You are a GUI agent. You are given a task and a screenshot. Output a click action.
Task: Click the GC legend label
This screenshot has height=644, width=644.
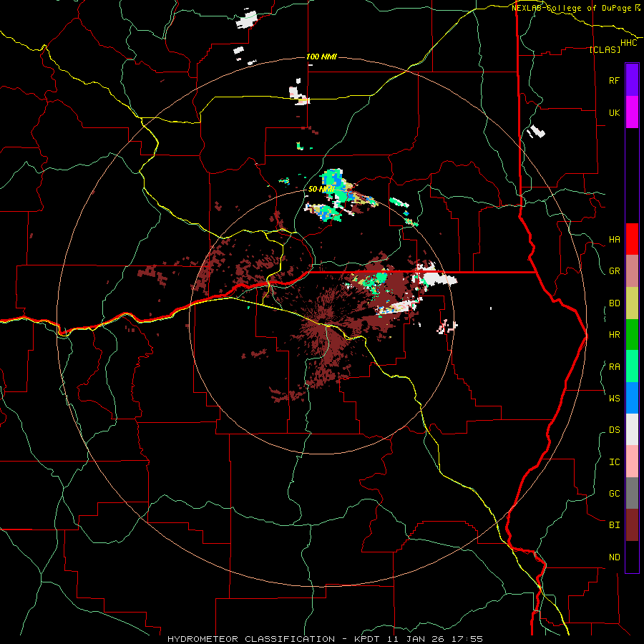point(614,494)
